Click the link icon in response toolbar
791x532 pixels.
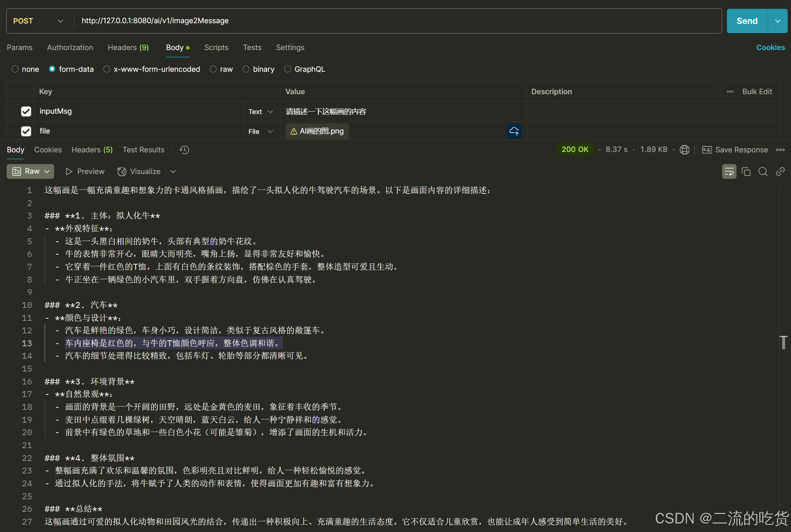pos(780,171)
